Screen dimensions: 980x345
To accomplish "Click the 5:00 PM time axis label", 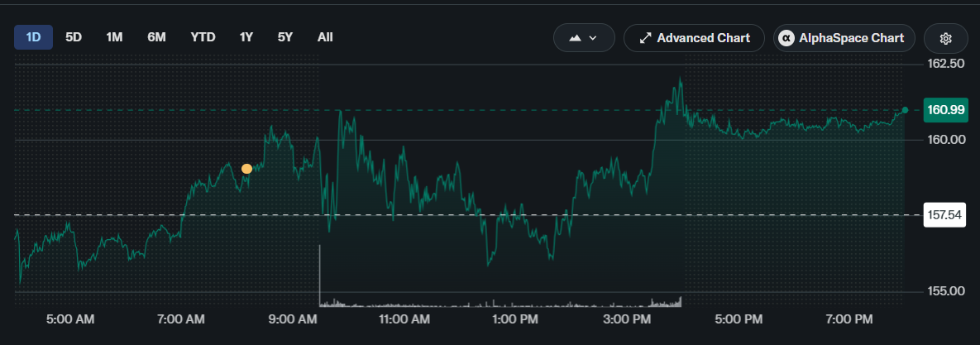I will click(739, 319).
